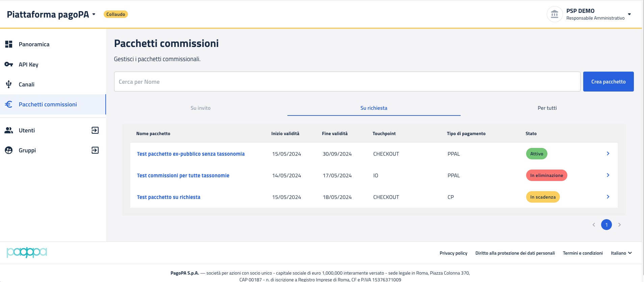The width and height of the screenshot is (644, 282).
Task: Click the Panoramica dashboard icon
Action: tap(9, 44)
